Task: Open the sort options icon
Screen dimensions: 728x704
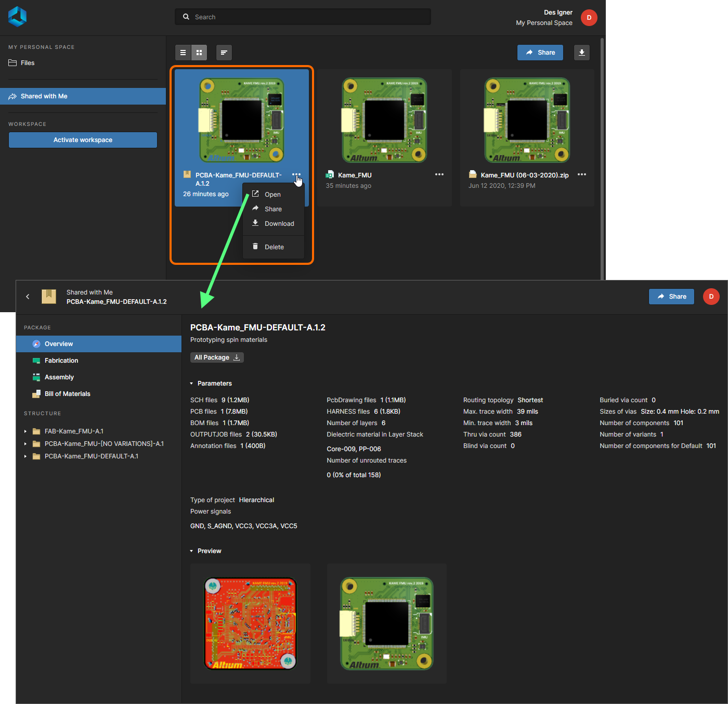Action: pyautogui.click(x=224, y=53)
